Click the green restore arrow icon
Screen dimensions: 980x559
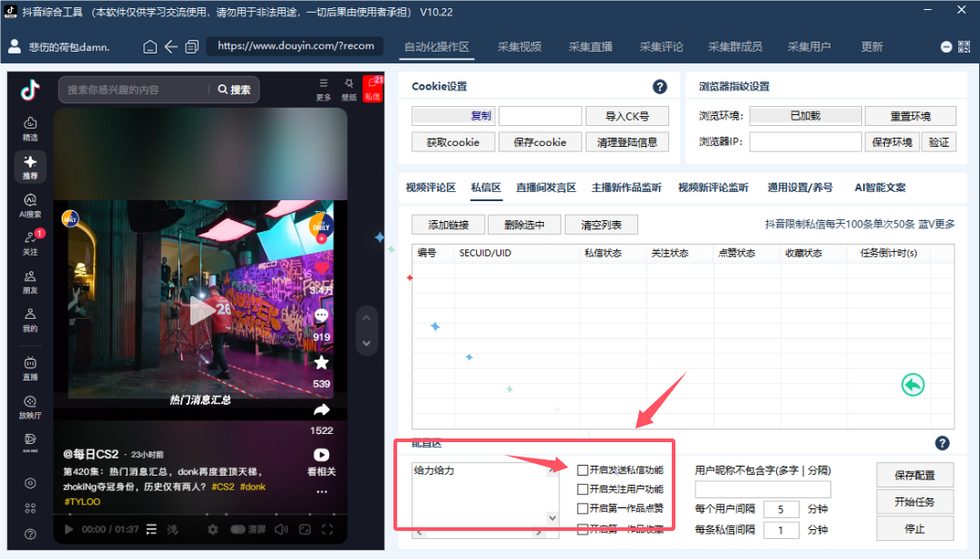click(913, 384)
